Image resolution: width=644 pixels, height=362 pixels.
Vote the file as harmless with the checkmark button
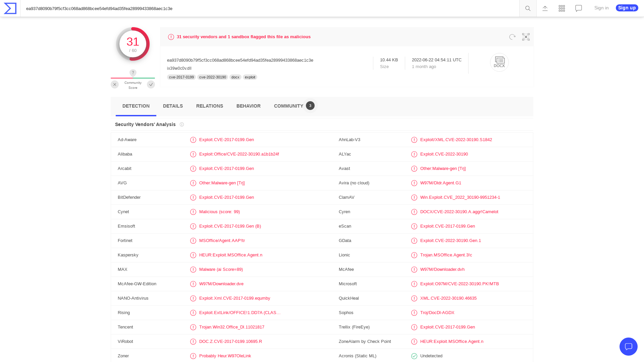point(151,84)
